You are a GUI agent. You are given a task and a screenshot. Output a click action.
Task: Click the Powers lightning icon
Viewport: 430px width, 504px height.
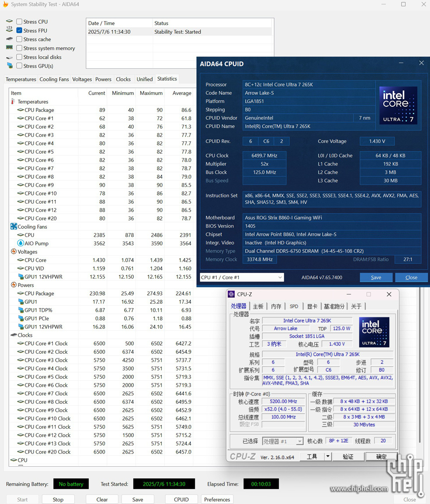tap(14, 285)
